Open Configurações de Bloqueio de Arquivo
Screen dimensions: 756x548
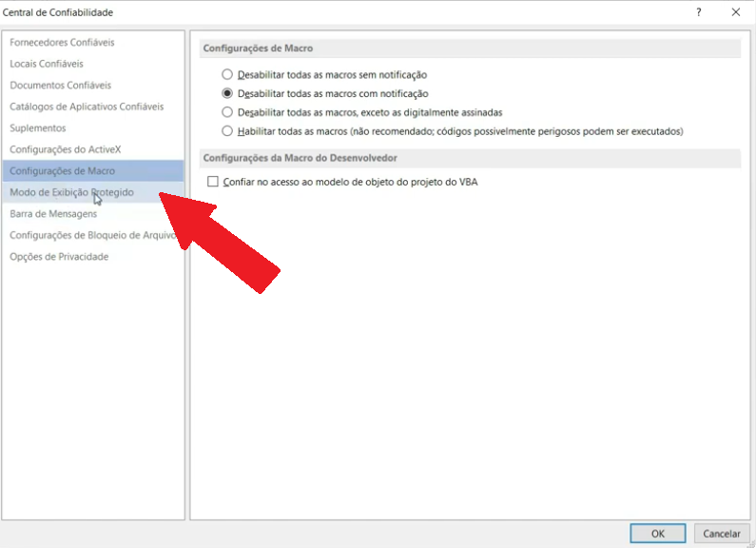pos(92,235)
